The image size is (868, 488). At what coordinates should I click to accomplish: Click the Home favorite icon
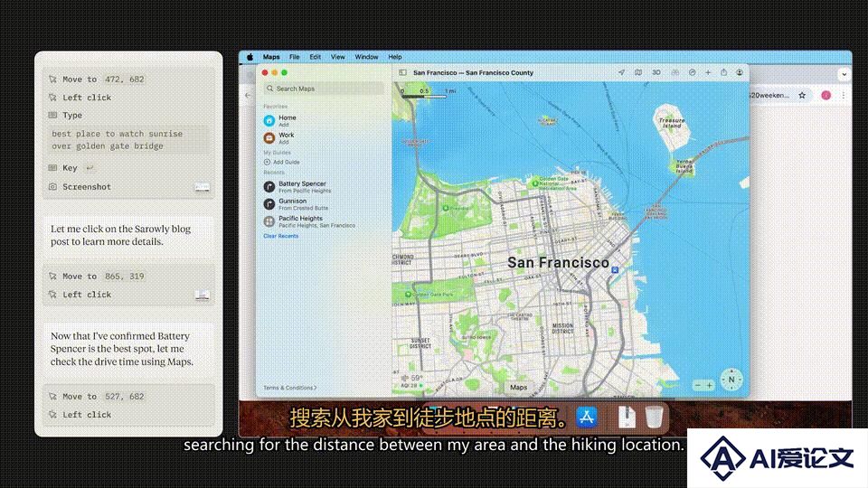pos(269,120)
